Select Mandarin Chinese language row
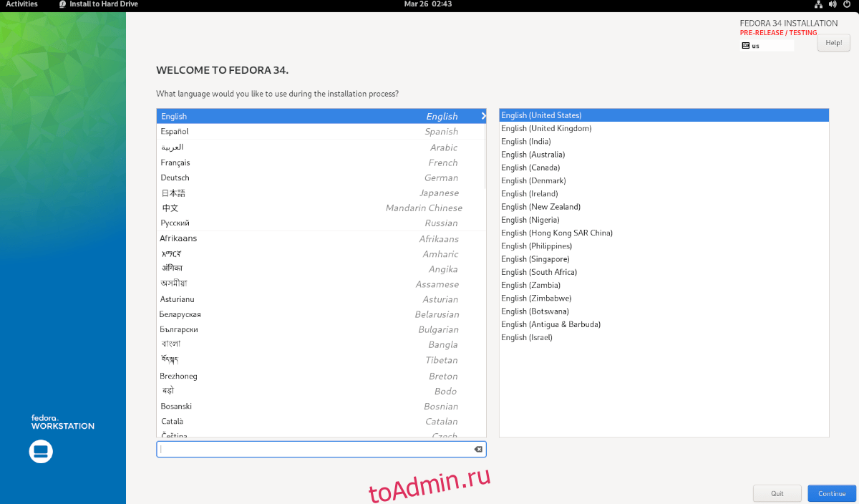 click(x=321, y=208)
